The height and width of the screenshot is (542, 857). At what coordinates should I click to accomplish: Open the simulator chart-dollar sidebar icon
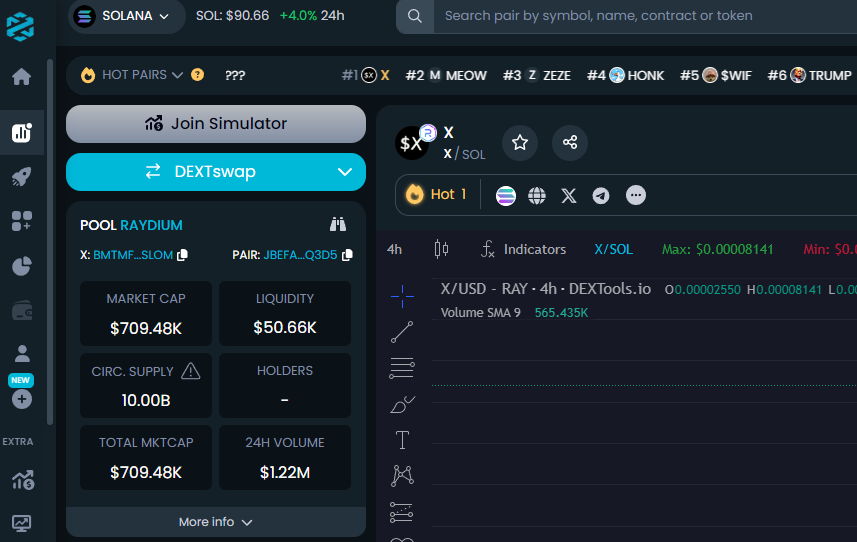click(22, 480)
